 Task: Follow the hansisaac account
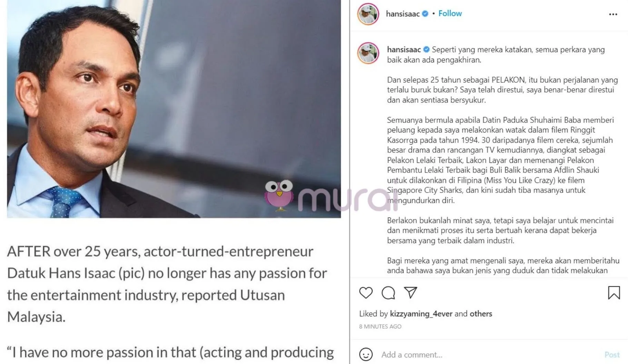tap(450, 13)
